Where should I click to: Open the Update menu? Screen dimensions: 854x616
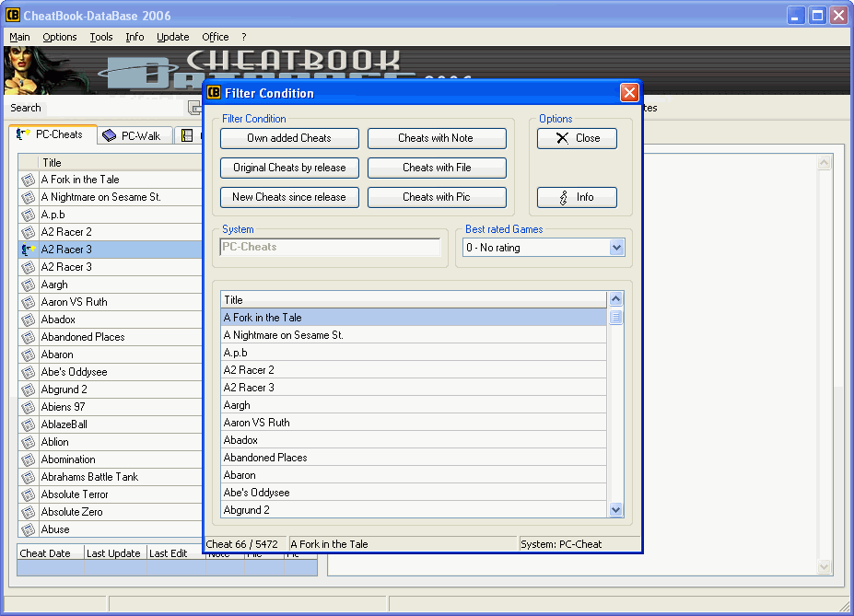pyautogui.click(x=172, y=37)
